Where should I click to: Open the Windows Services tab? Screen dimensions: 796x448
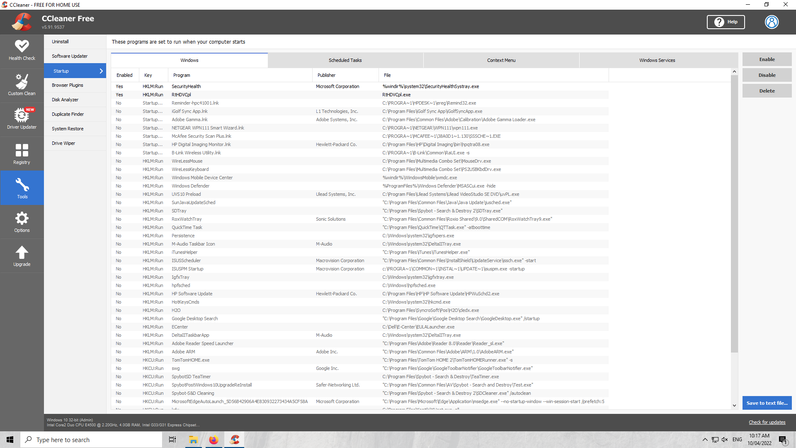657,60
